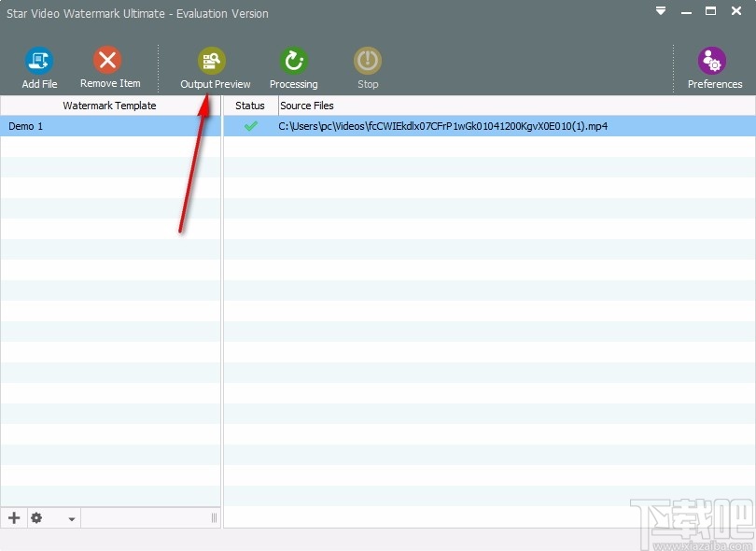Image resolution: width=756 pixels, height=551 pixels.
Task: Open Preferences purple gear icon
Action: (711, 61)
